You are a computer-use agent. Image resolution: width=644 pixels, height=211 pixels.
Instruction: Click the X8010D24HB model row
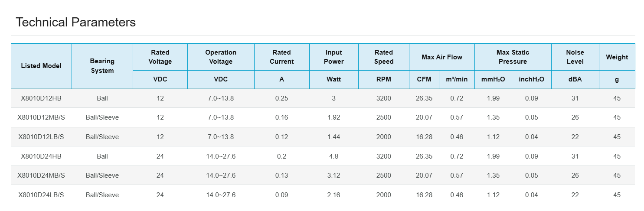(x=41, y=156)
